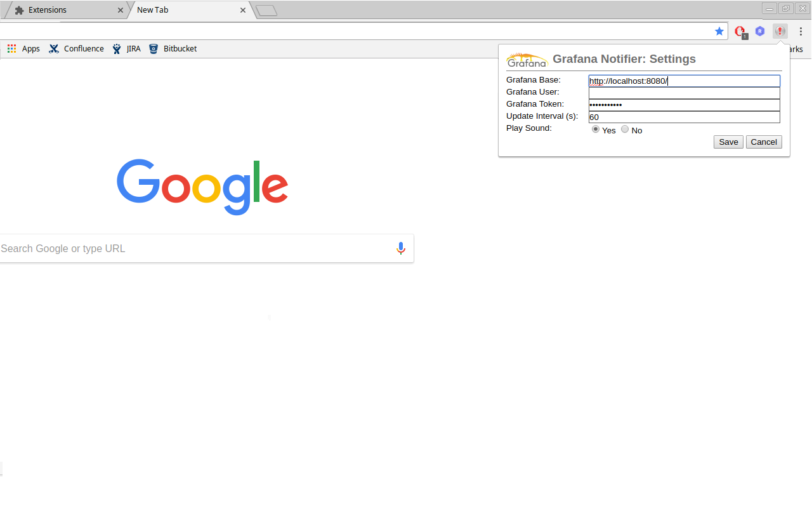Focus the Grafana Base URL field
This screenshot has height=508, width=812.
pyautogui.click(x=684, y=81)
